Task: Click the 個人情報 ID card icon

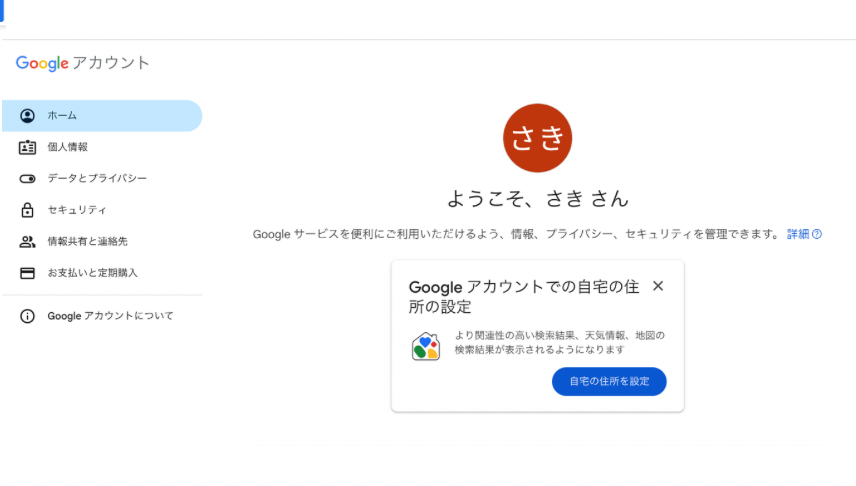Action: (x=27, y=147)
